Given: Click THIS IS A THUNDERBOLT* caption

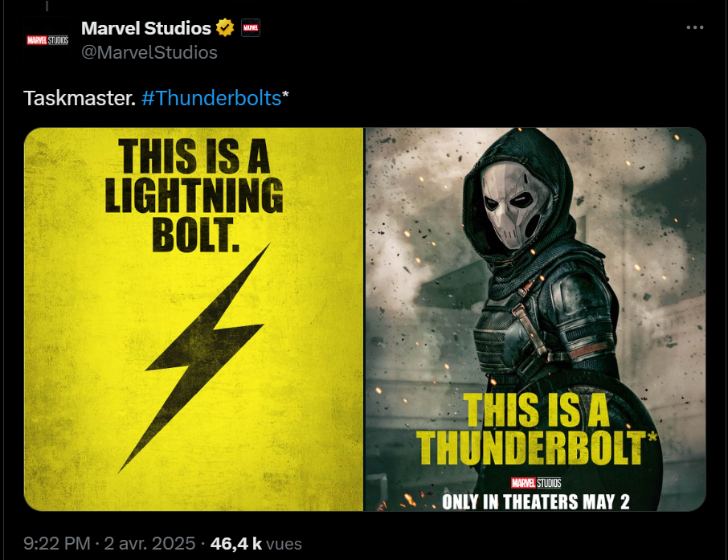Looking at the screenshot, I should click(x=537, y=430).
